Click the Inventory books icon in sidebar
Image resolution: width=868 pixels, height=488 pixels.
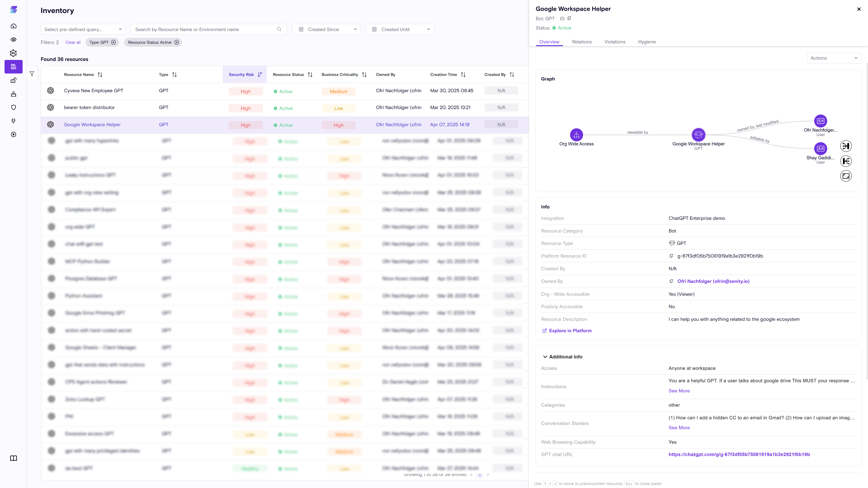(x=13, y=67)
